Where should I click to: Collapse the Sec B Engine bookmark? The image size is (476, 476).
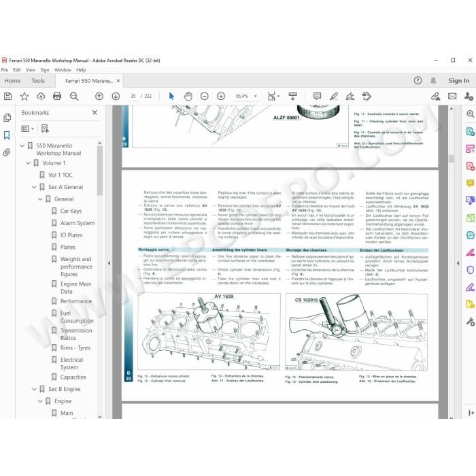click(34, 389)
